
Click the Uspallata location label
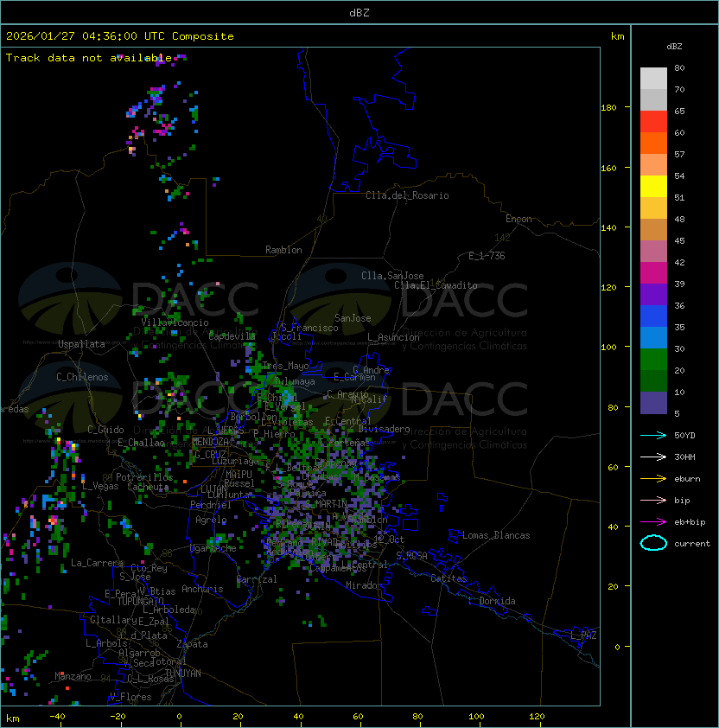click(x=81, y=344)
